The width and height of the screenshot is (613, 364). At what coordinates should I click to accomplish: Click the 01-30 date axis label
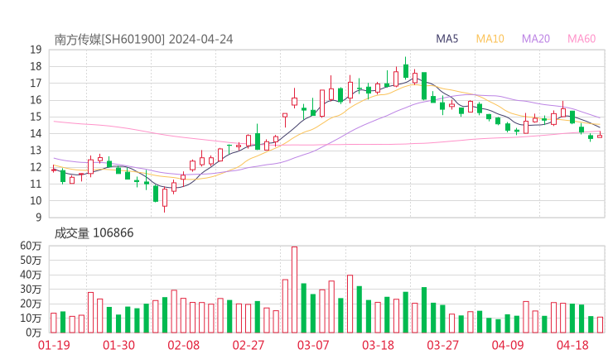coord(118,345)
